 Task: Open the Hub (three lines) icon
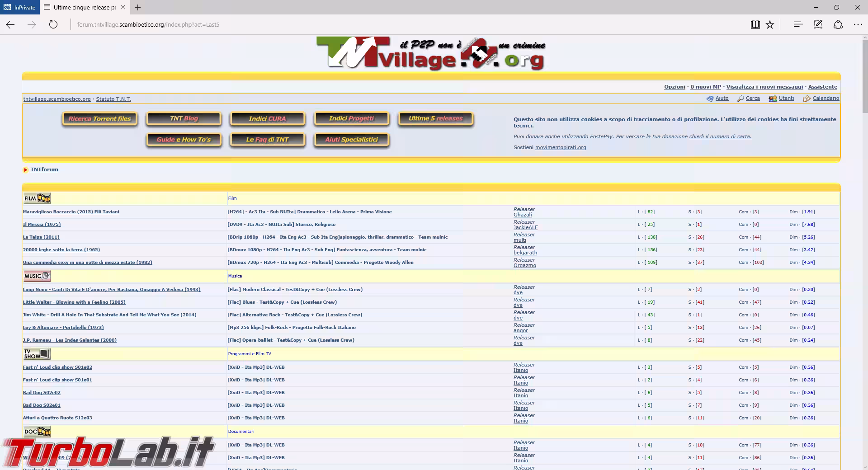pos(798,25)
